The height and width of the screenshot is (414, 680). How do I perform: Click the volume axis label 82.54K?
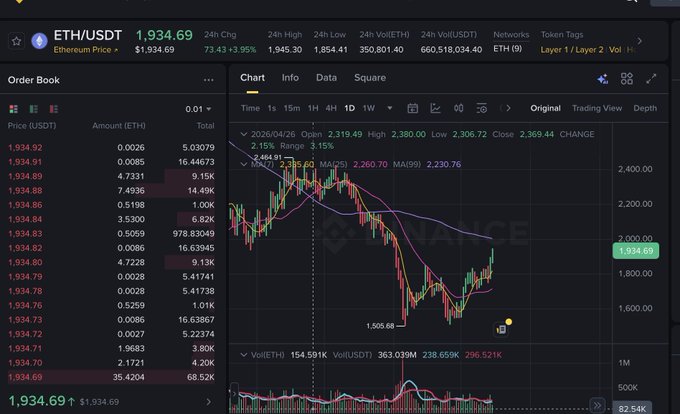632,409
